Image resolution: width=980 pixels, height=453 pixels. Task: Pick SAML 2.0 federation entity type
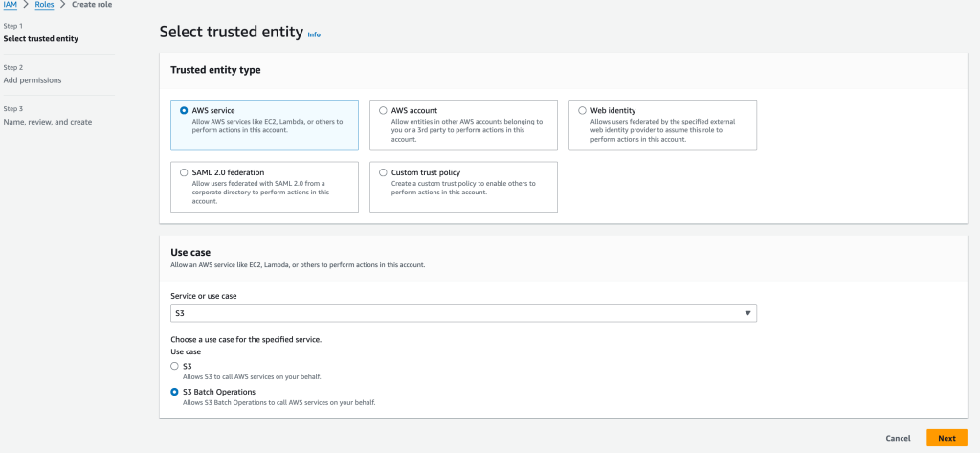tap(184, 172)
